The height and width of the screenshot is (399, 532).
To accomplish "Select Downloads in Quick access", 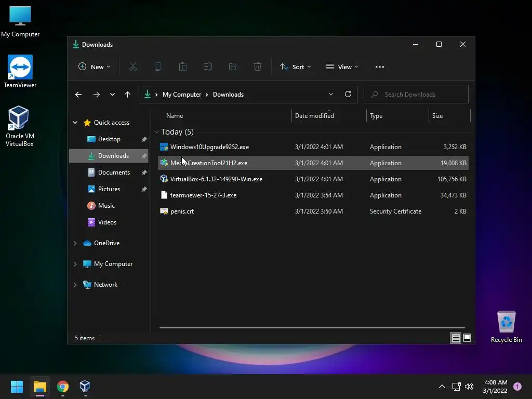I will (x=109, y=156).
